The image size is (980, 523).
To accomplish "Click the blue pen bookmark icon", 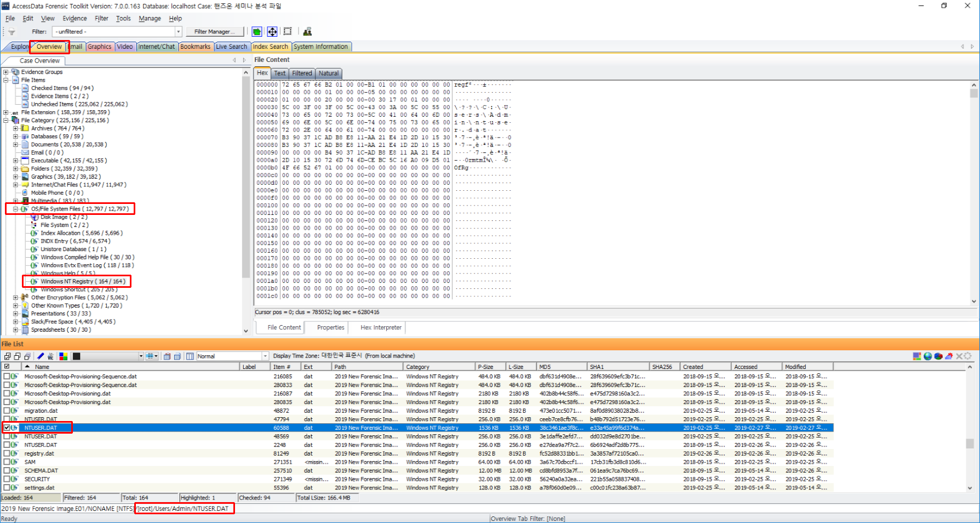I will click(x=41, y=356).
